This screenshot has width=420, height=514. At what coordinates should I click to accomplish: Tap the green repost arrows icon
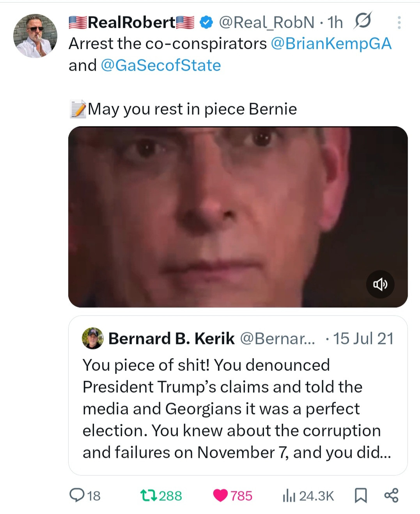point(148,495)
